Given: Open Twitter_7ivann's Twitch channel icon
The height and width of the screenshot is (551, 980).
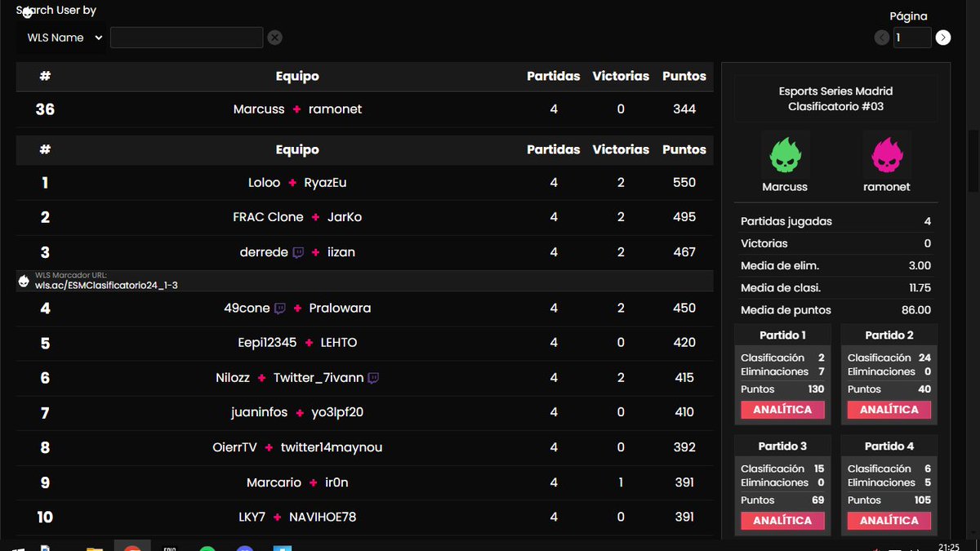Looking at the screenshot, I should pos(373,378).
